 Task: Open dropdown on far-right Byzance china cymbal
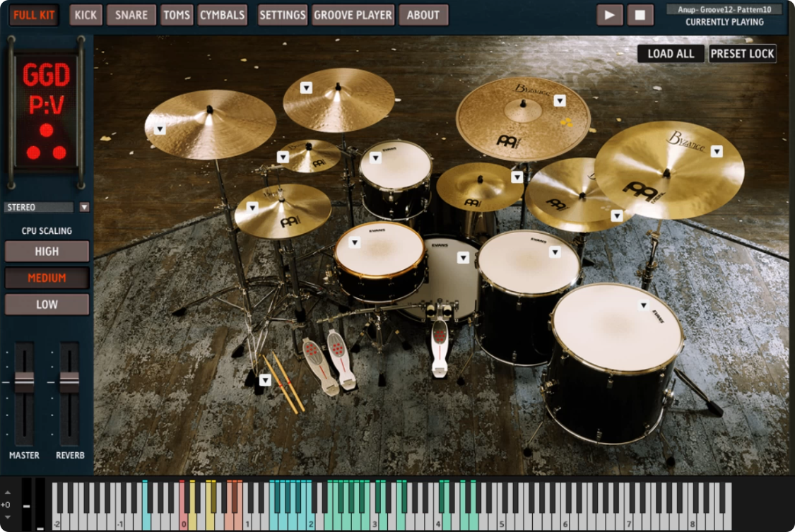(x=717, y=151)
